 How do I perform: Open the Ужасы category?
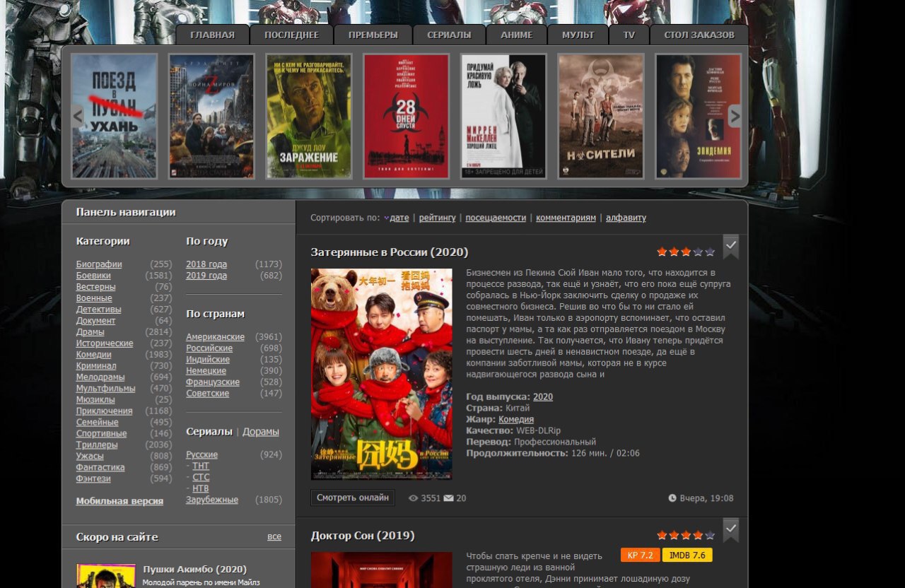click(x=90, y=457)
